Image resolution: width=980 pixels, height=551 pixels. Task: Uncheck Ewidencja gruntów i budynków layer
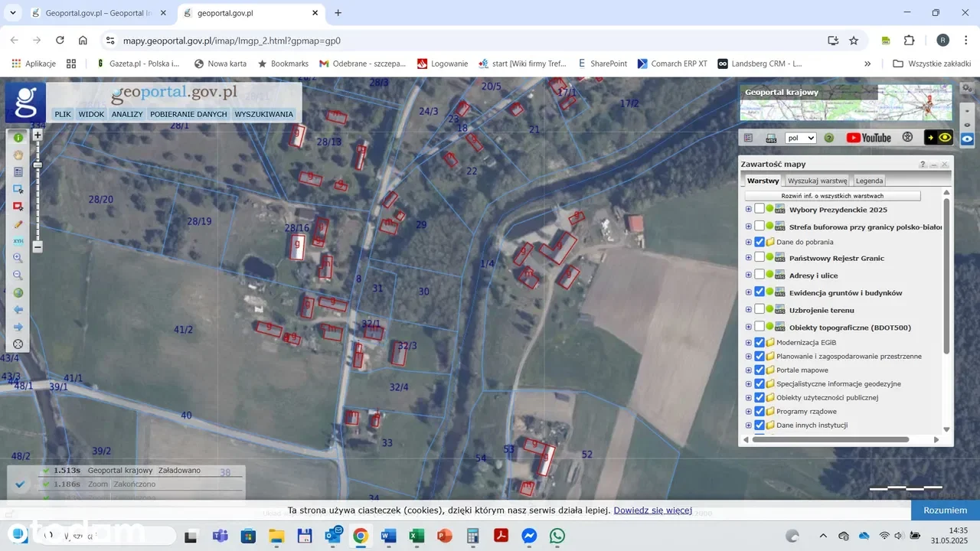click(x=759, y=292)
